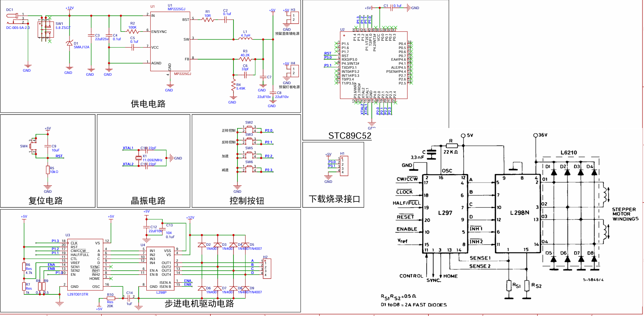Select the P2.2 net label beside SW5
This screenshot has height=316, width=644.
(x=269, y=156)
